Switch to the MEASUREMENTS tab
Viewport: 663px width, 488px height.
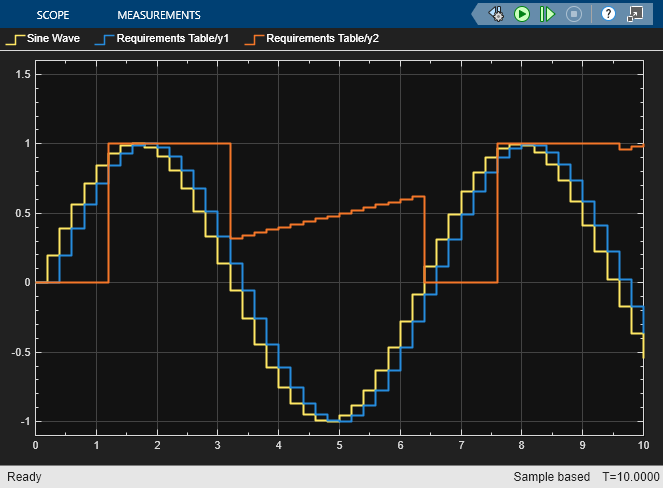tap(159, 15)
